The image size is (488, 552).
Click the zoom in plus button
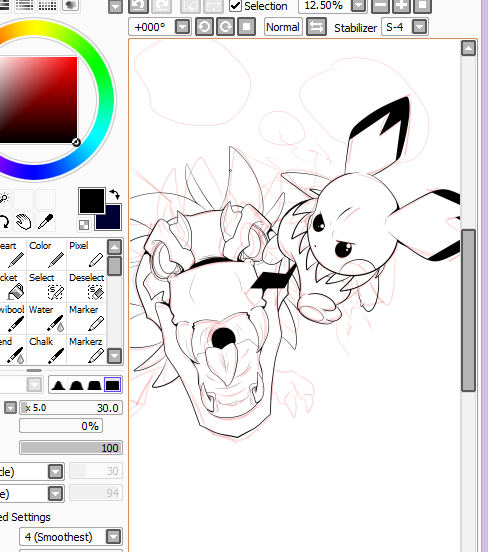click(401, 6)
